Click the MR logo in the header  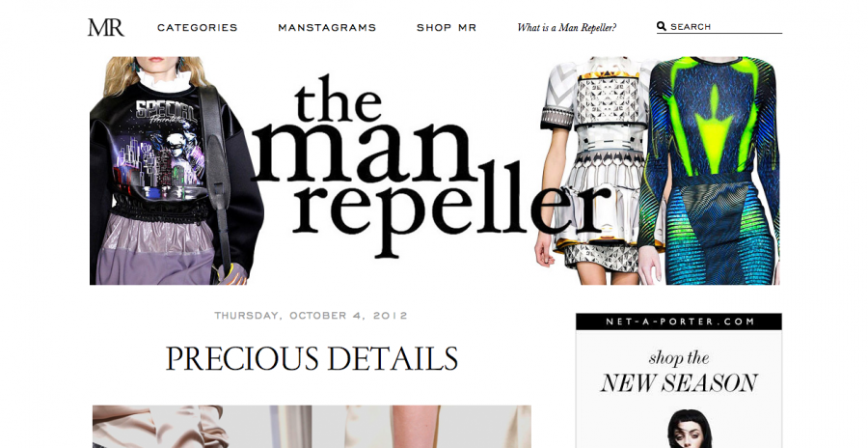tap(106, 27)
